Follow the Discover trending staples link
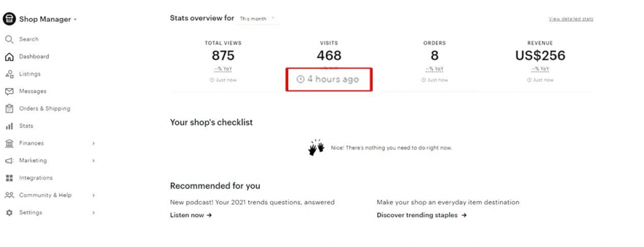The height and width of the screenshot is (247, 644). [x=422, y=215]
